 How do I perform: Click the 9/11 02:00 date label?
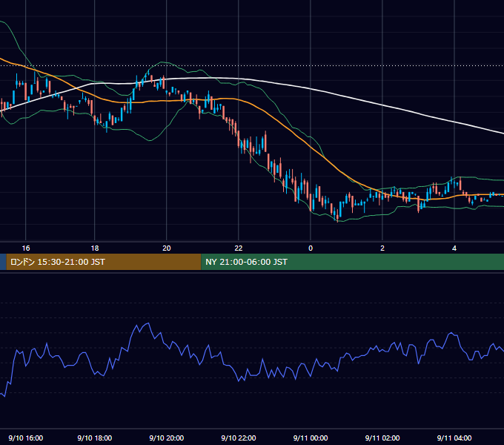click(382, 438)
